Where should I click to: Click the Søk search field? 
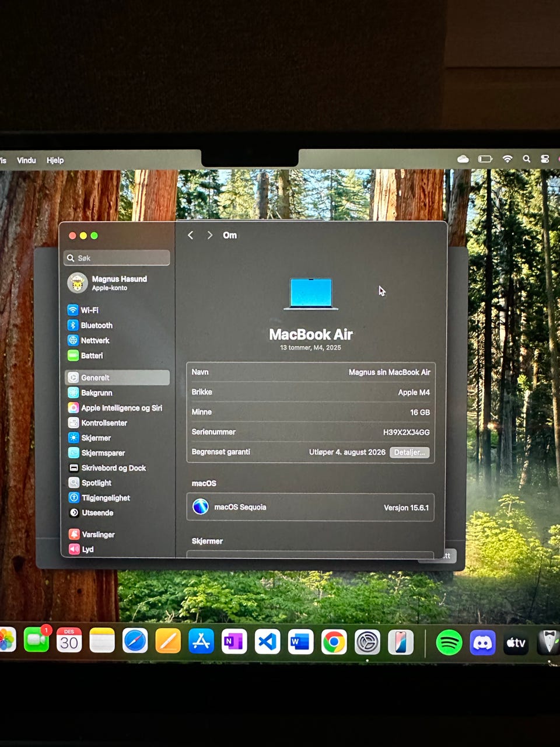click(x=117, y=258)
